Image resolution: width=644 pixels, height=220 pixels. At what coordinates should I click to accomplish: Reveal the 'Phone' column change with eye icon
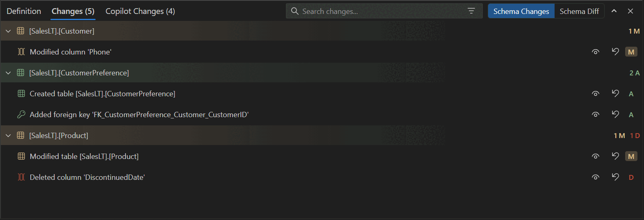pos(596,52)
